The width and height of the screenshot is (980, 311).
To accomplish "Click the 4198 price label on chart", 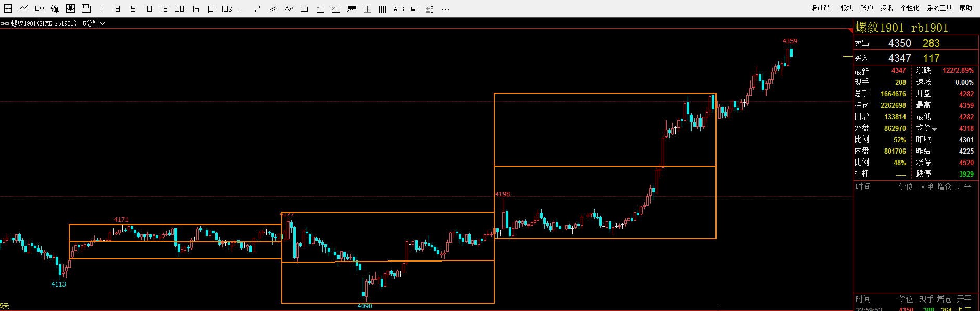I will [x=502, y=194].
